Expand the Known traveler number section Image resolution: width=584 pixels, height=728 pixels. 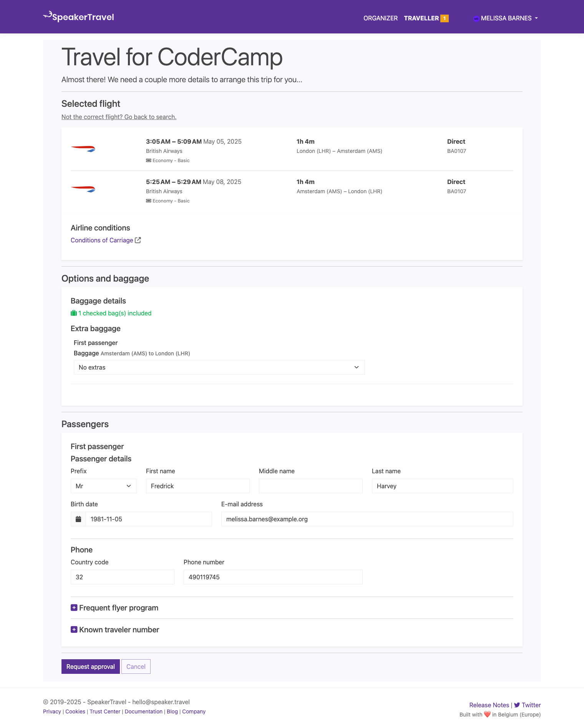click(x=119, y=630)
